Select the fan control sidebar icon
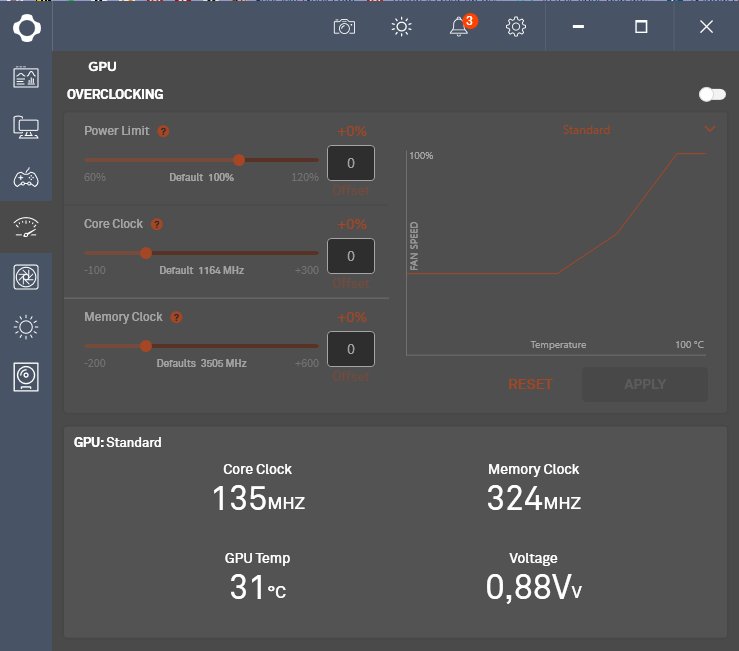This screenshot has width=739, height=651. (26, 277)
